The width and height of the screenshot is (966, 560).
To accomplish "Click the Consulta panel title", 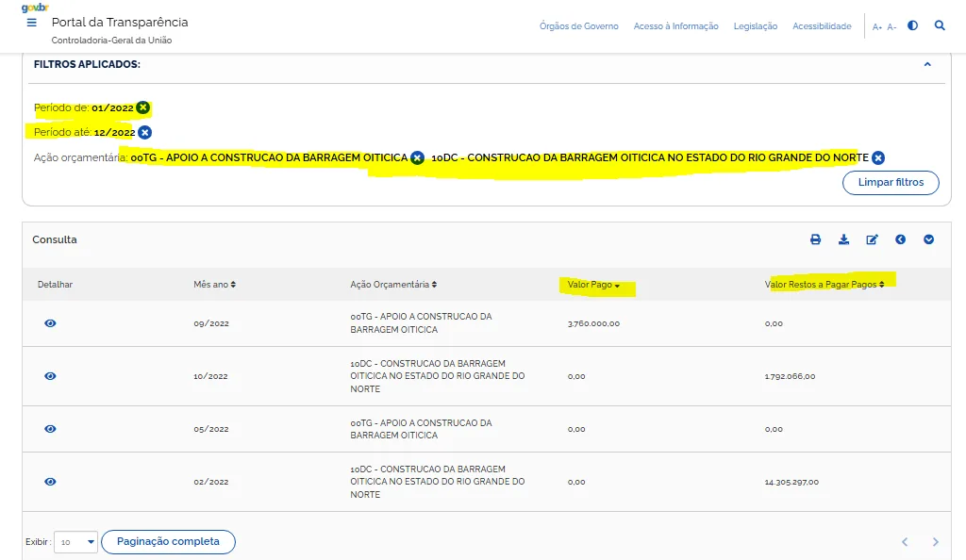I will [x=55, y=239].
